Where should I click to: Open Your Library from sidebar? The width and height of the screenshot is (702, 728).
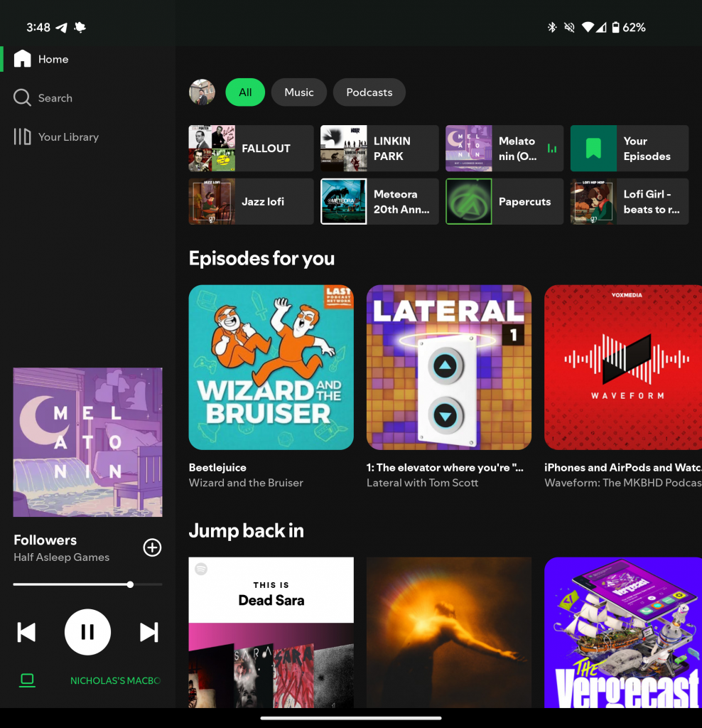pos(56,137)
